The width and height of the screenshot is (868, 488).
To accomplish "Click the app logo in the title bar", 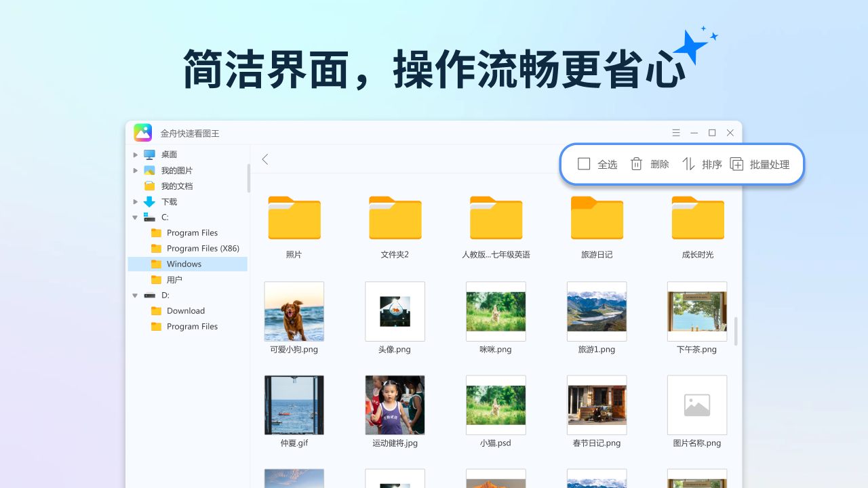I will click(142, 132).
